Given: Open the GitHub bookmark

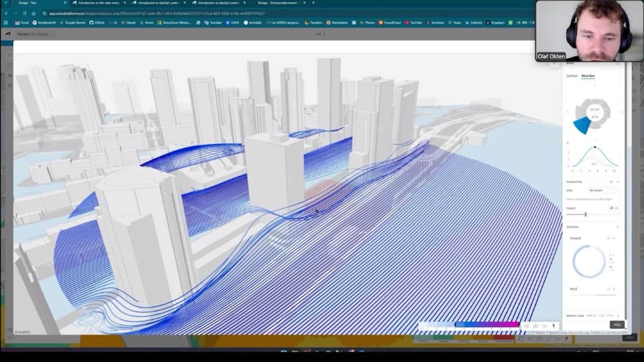Looking at the screenshot, I should (97, 22).
